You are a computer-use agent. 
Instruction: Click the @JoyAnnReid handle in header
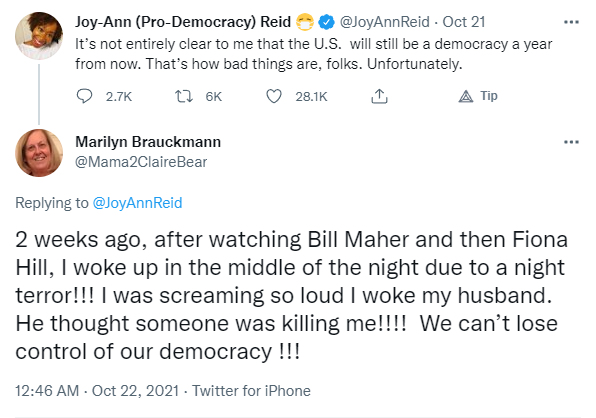pos(384,22)
